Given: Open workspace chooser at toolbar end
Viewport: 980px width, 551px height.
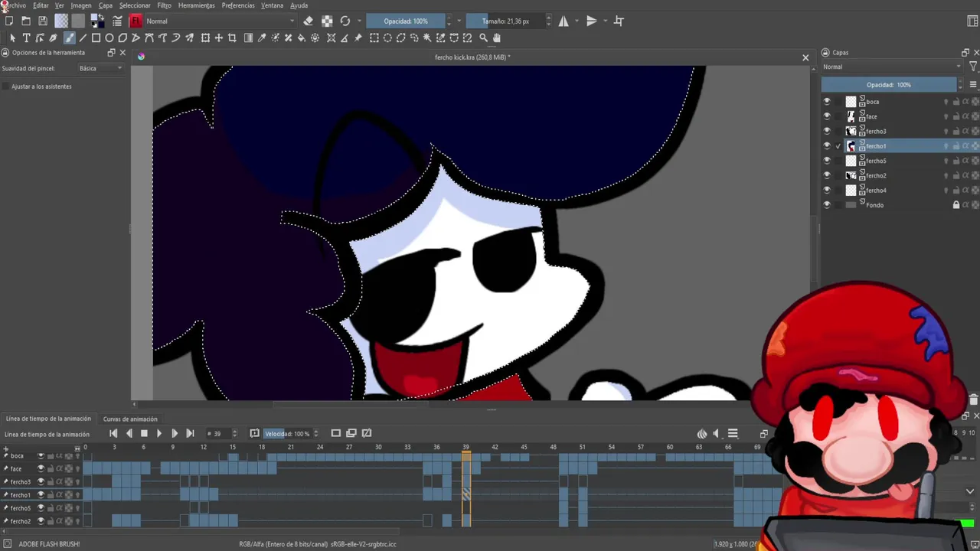Looking at the screenshot, I should click(x=972, y=21).
